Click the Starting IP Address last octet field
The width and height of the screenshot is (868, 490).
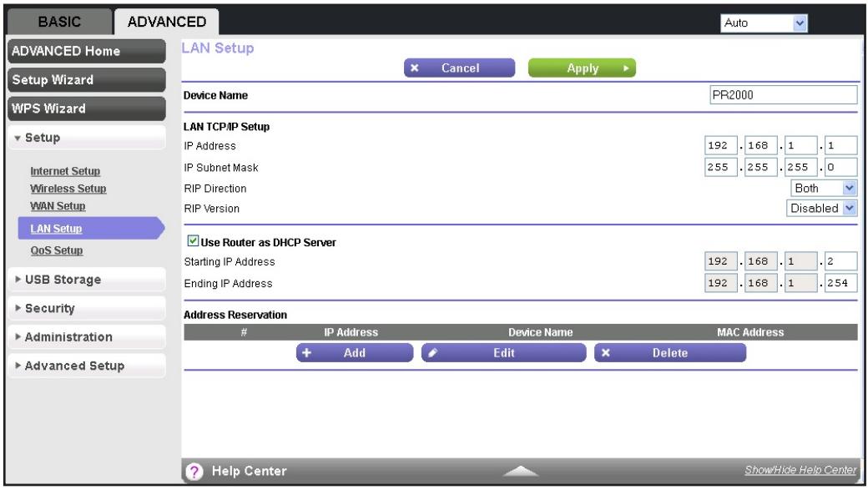click(841, 261)
